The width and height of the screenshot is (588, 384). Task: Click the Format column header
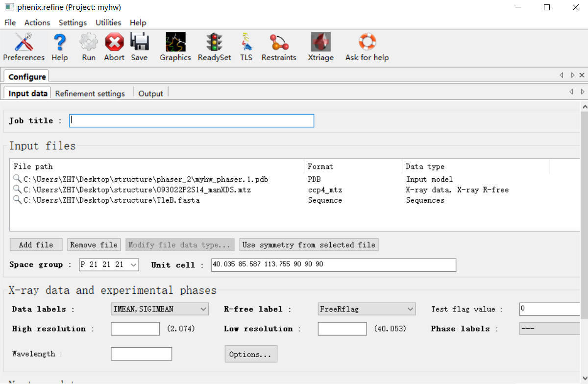click(353, 167)
